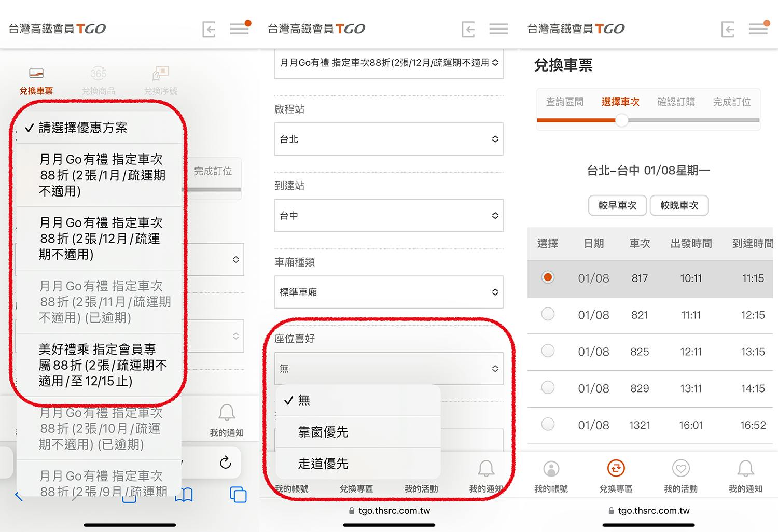This screenshot has height=532, width=778.
Task: Choose 請選擇優惠方案 placeholder option
Action: tap(100, 128)
